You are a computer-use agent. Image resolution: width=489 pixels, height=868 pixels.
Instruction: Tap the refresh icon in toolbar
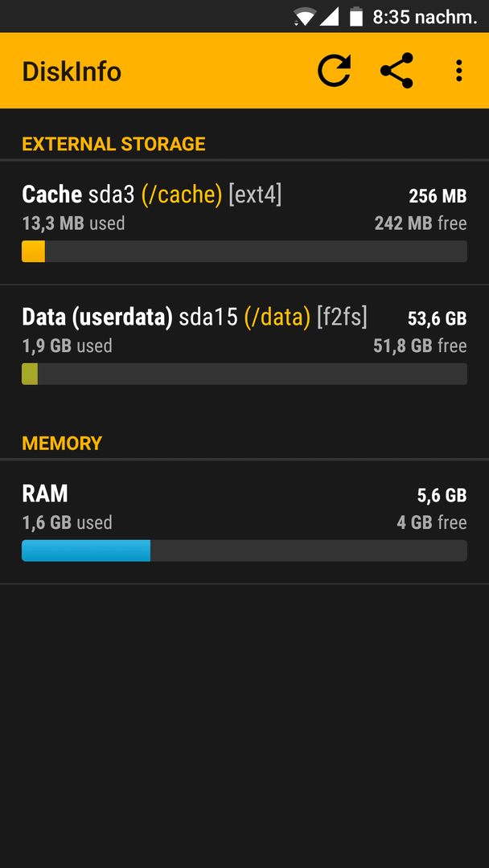tap(334, 71)
